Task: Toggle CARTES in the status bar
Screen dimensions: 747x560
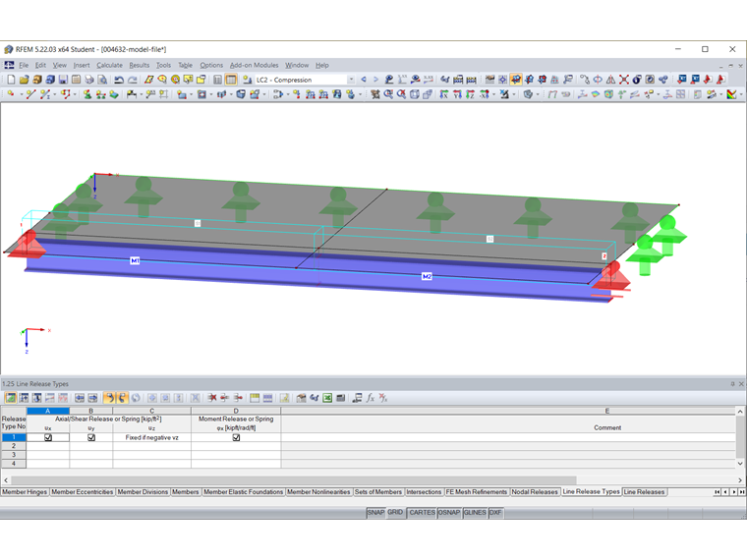Action: tap(422, 513)
